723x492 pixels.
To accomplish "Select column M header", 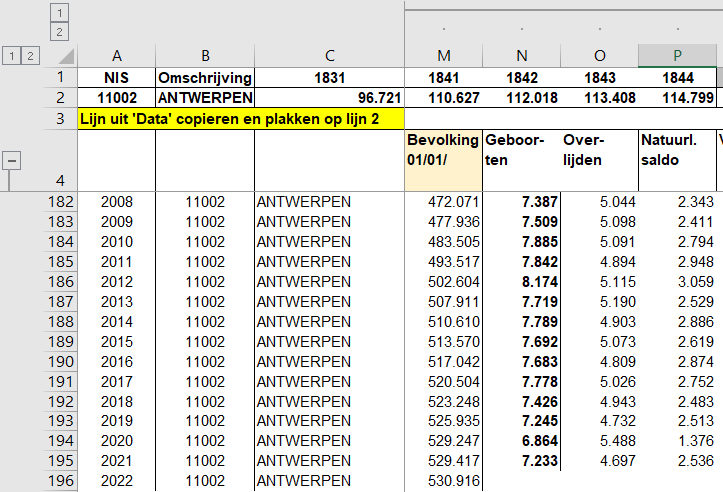I will click(444, 56).
